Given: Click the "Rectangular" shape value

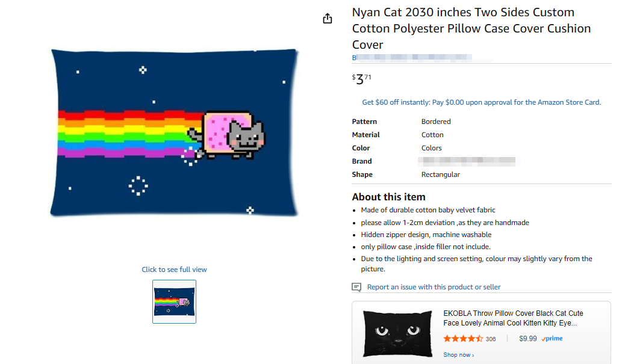Looking at the screenshot, I should click(x=440, y=174).
